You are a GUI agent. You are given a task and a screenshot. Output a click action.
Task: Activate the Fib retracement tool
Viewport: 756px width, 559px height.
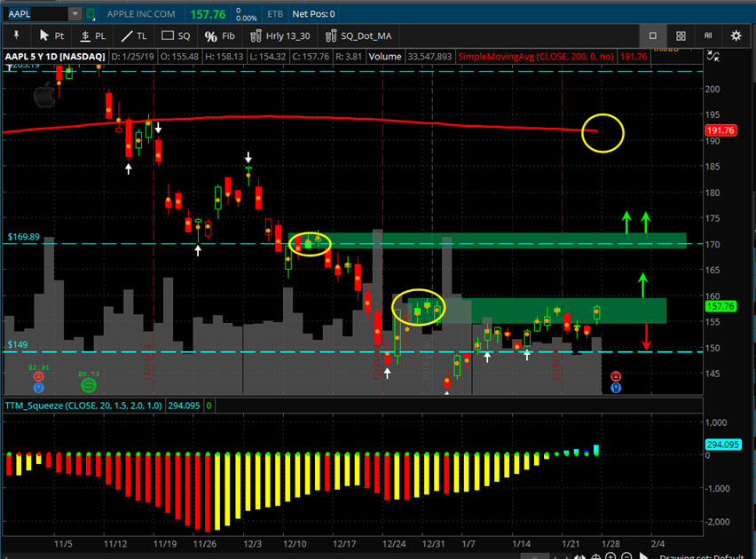(x=219, y=36)
